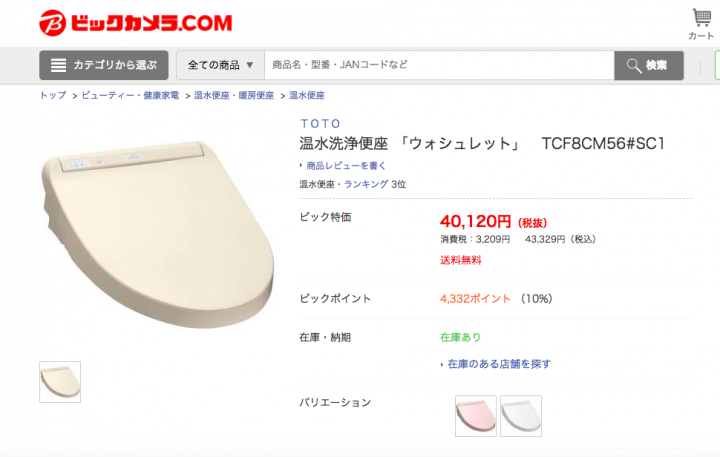720x457 pixels.
Task: Open ビューティー・健康家電 breadcrumb
Action: (x=130, y=95)
